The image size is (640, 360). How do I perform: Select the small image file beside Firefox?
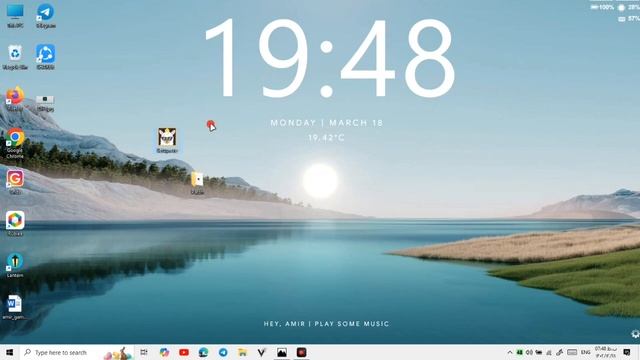pyautogui.click(x=45, y=102)
